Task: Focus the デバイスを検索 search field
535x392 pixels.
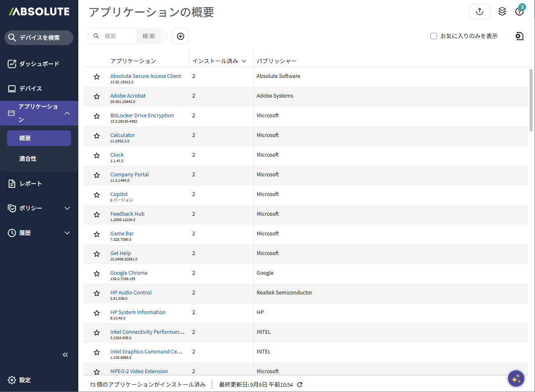Action: pyautogui.click(x=39, y=38)
